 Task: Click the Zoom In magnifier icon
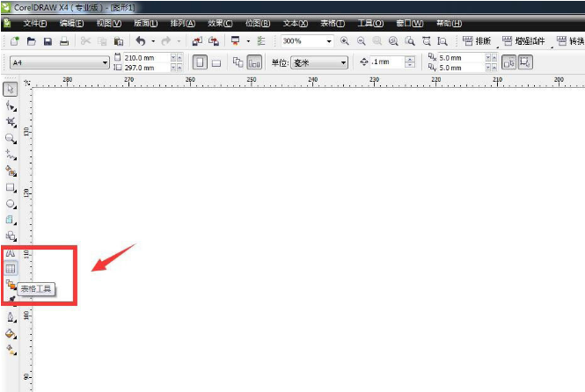[x=344, y=41]
